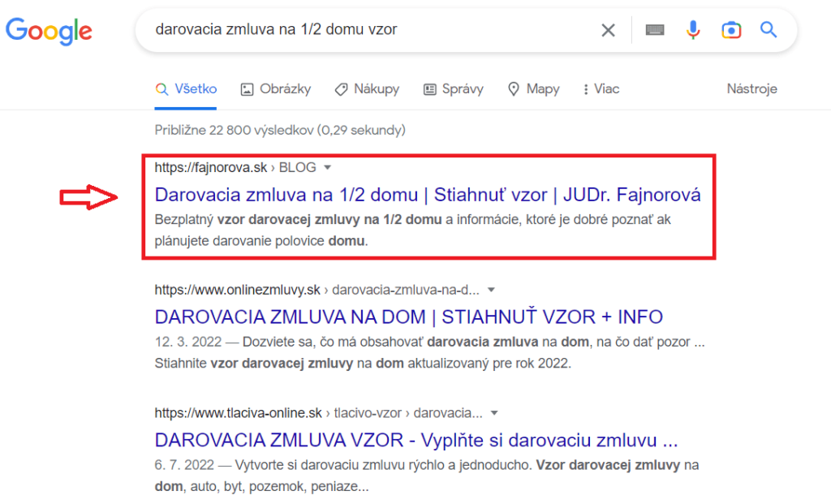Click the https://www.tlaciva-online.sk URL text
831x504 pixels.
[x=239, y=413]
